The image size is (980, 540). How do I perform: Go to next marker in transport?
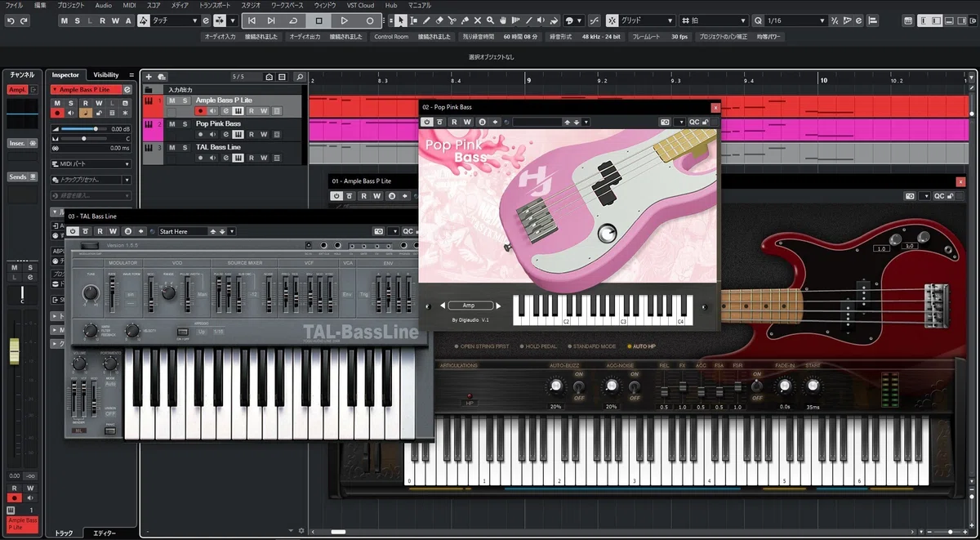[272, 20]
